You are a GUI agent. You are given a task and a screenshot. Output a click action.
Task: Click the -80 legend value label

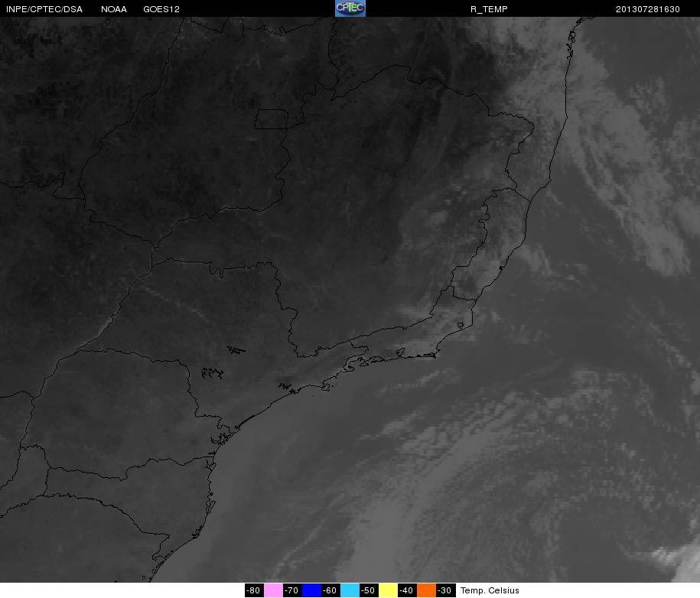254,590
